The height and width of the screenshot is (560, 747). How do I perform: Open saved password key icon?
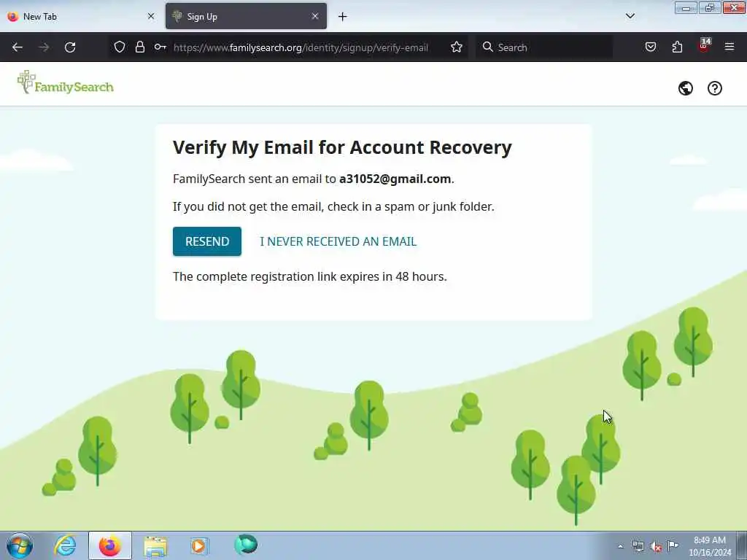[x=160, y=47]
